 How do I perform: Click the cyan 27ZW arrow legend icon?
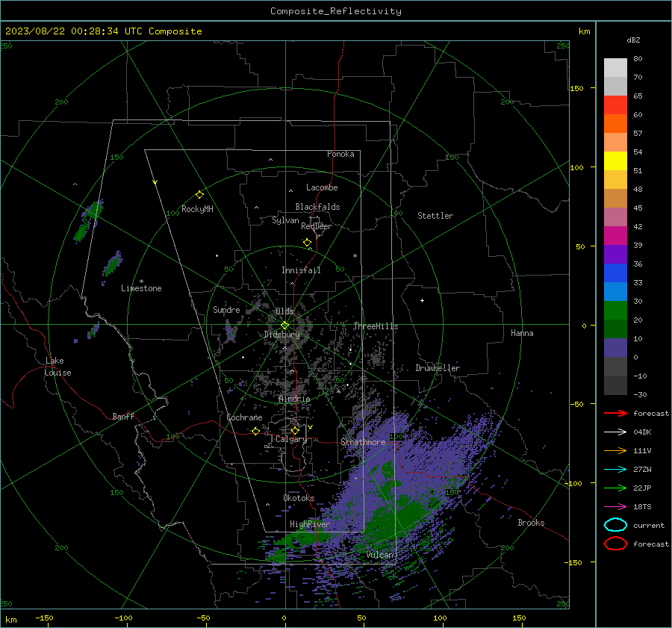click(615, 470)
